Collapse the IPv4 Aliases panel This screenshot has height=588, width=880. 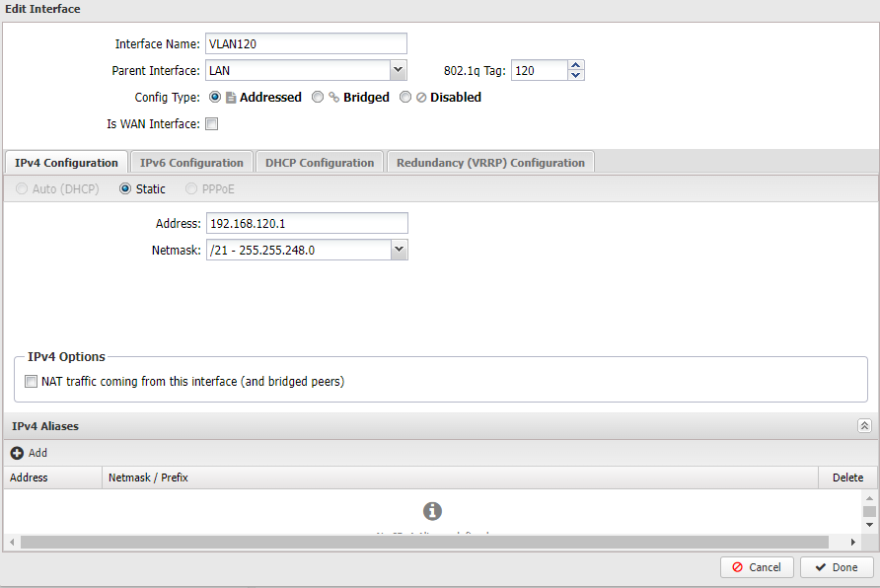[865, 425]
